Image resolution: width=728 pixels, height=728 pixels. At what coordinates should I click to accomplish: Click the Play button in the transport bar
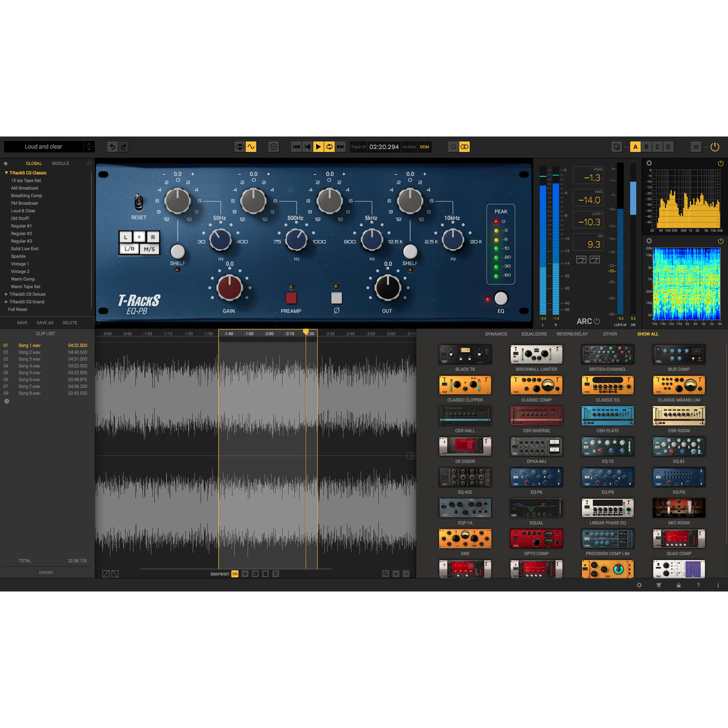317,147
